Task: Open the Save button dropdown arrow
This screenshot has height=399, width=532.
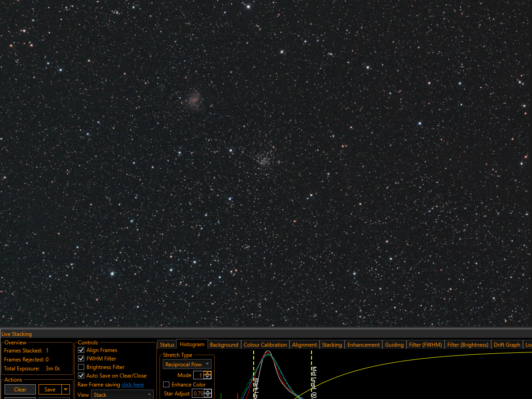Action: coord(65,389)
